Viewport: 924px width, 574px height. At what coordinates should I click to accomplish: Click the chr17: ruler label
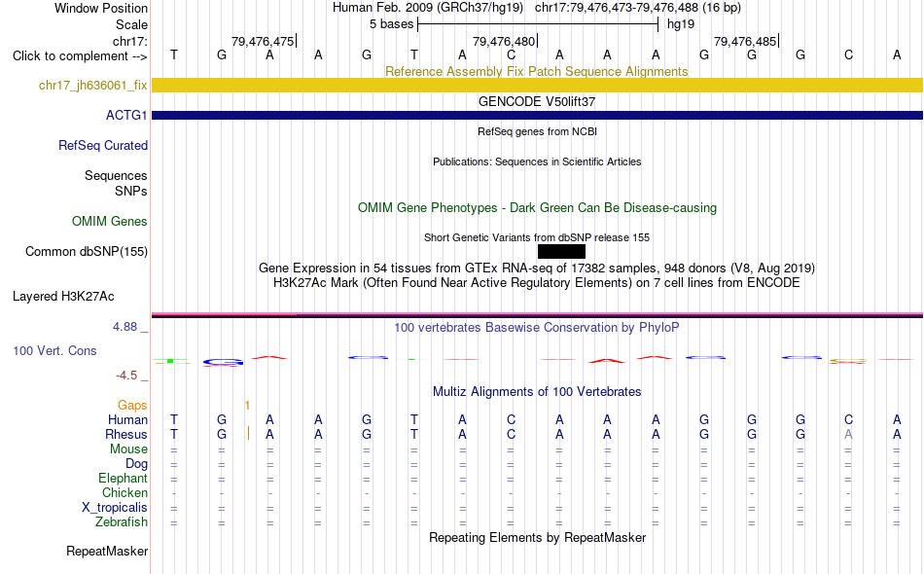pos(129,41)
